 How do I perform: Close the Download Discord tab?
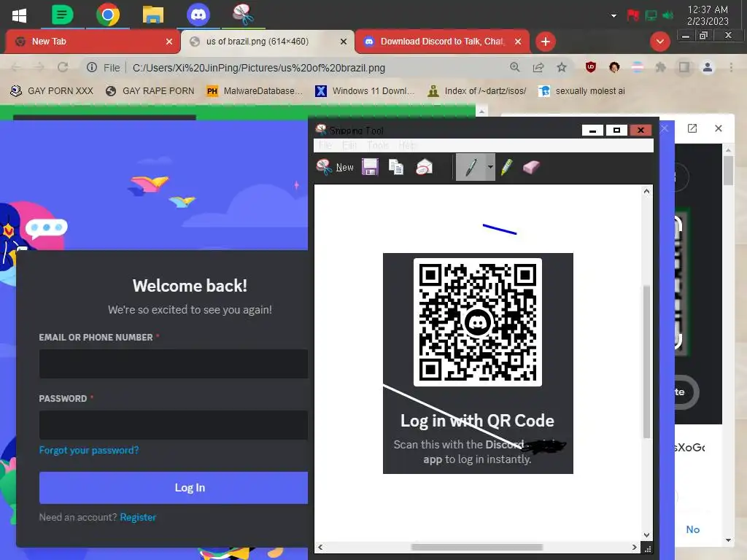[x=518, y=42]
